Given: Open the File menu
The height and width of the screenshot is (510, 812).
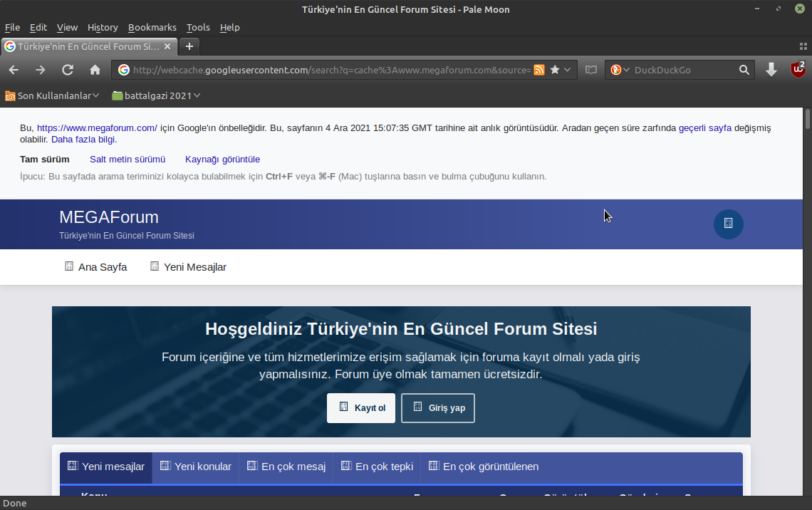Looking at the screenshot, I should (x=12, y=28).
